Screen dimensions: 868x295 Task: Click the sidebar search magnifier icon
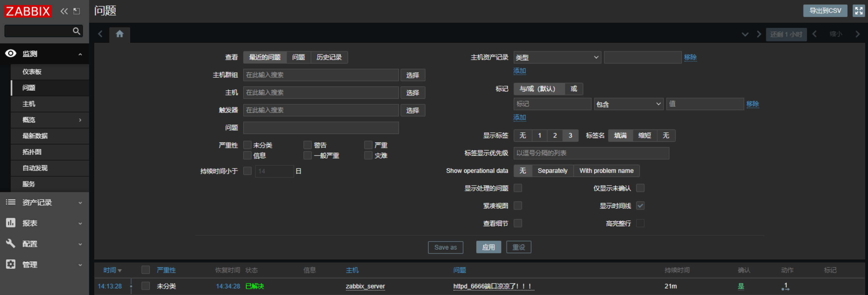click(76, 31)
